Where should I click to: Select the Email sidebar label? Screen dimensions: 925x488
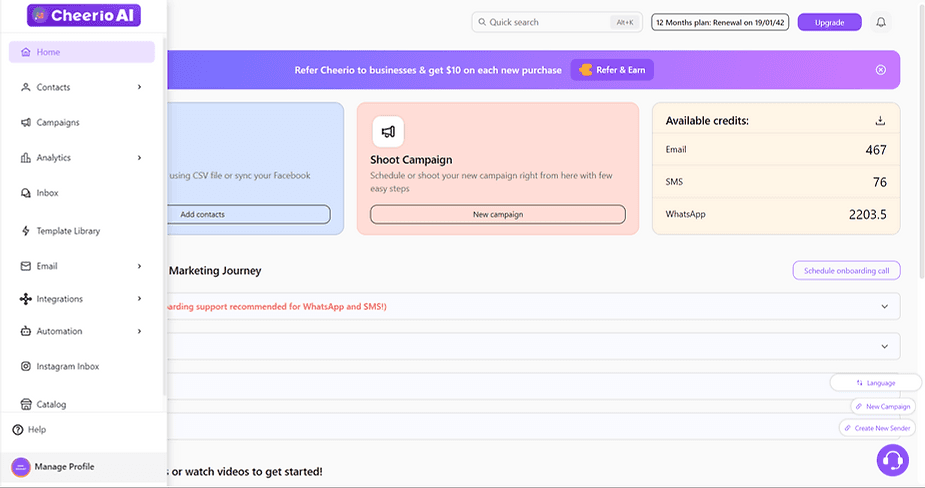(47, 266)
